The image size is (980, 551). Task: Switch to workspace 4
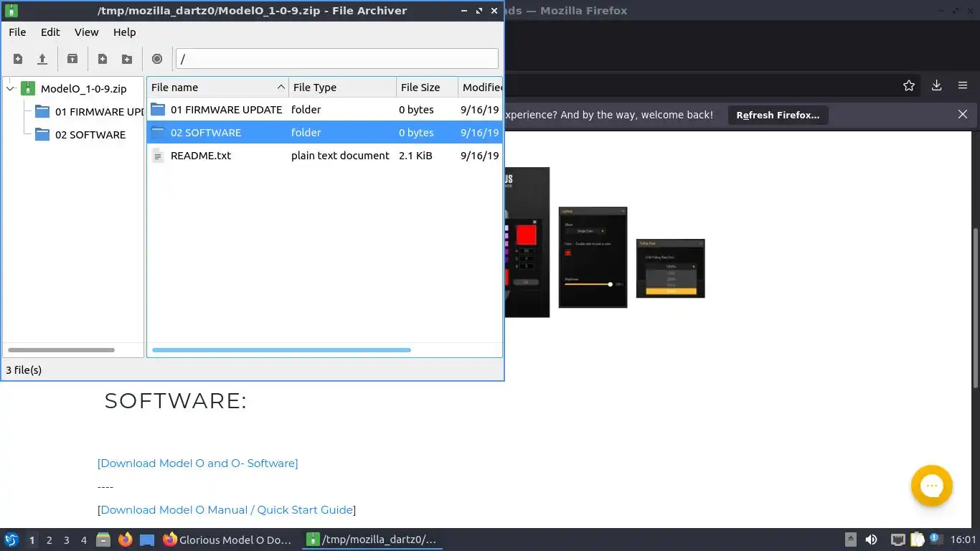click(83, 540)
